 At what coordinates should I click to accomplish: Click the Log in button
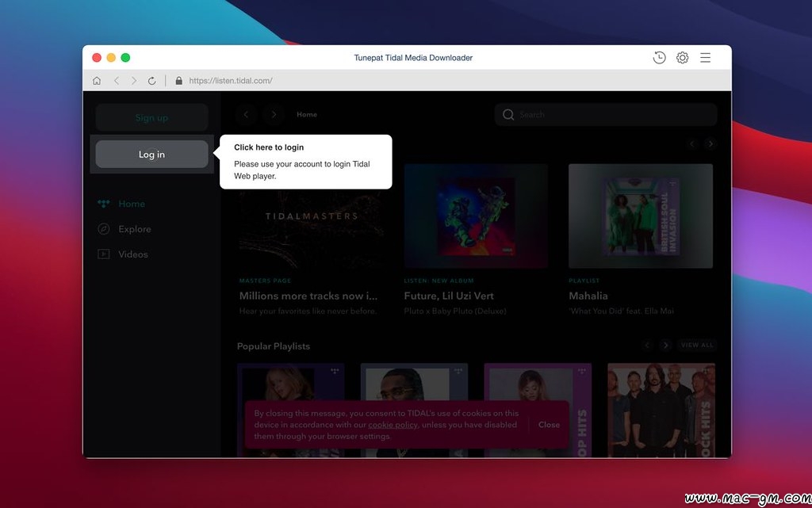[x=151, y=155]
